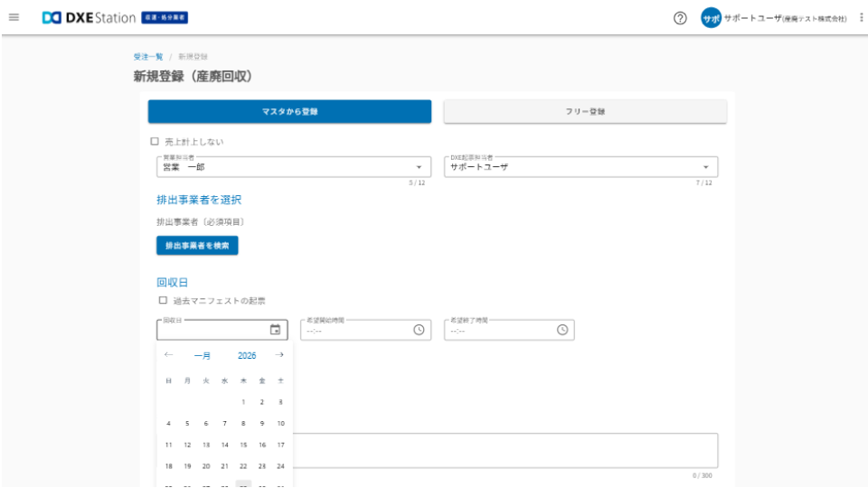Open the three-dot more options menu
Image resolution: width=868 pixels, height=488 pixels.
coord(860,18)
